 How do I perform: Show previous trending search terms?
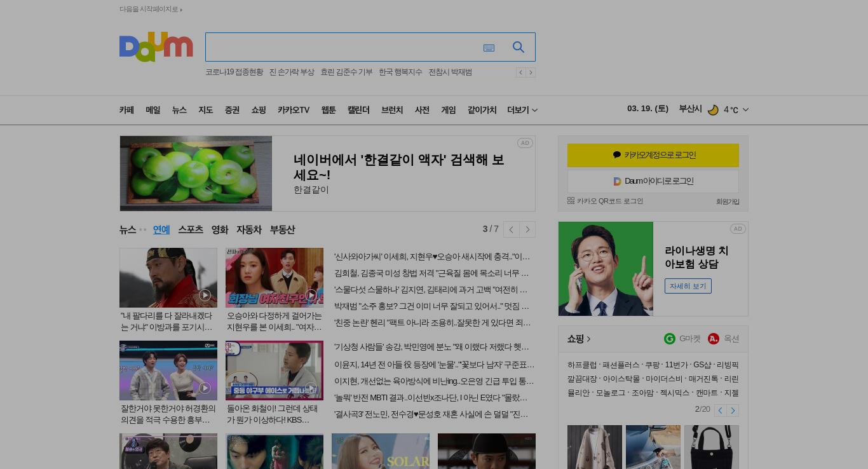click(520, 72)
